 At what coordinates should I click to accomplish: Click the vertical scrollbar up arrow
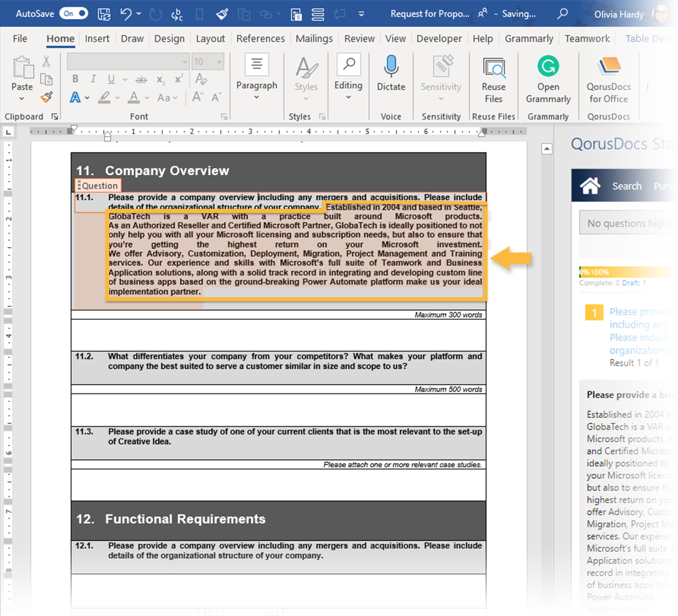pos(546,149)
